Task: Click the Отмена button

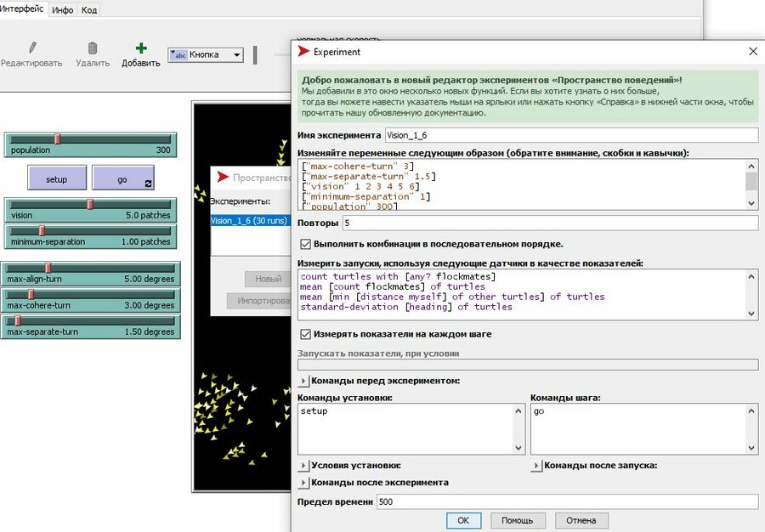Action: pos(581,520)
